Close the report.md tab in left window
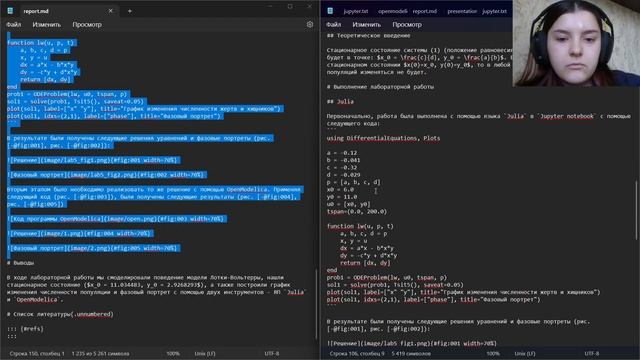This screenshot has width=640, height=360. pyautogui.click(x=110, y=11)
